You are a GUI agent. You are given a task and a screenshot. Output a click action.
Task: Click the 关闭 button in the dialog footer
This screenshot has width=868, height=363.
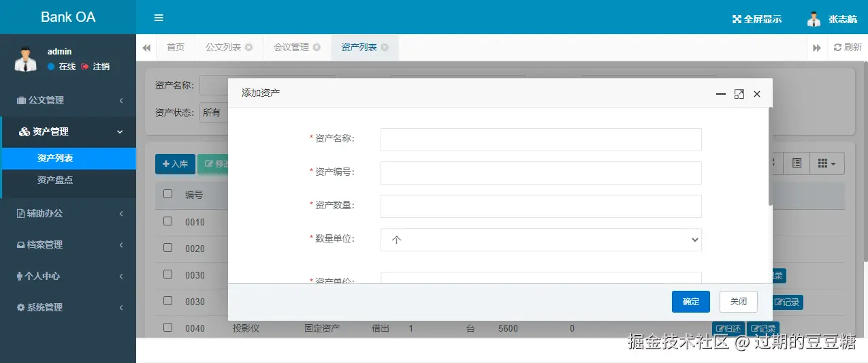pos(739,302)
